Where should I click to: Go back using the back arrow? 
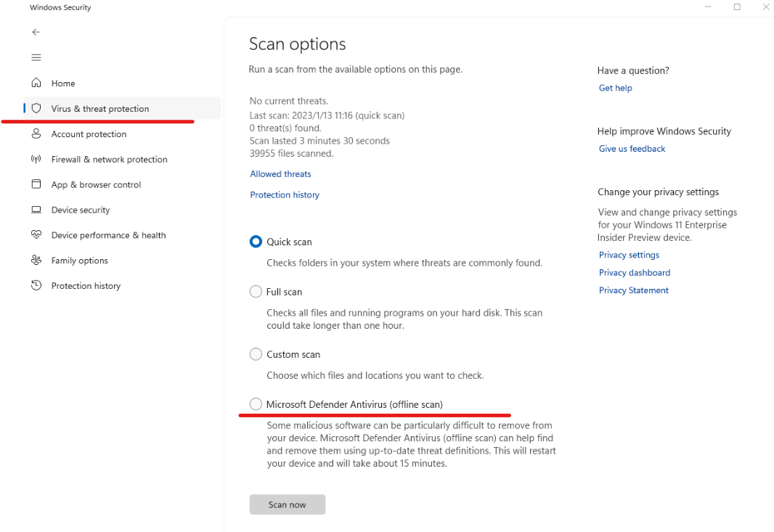pyautogui.click(x=36, y=32)
